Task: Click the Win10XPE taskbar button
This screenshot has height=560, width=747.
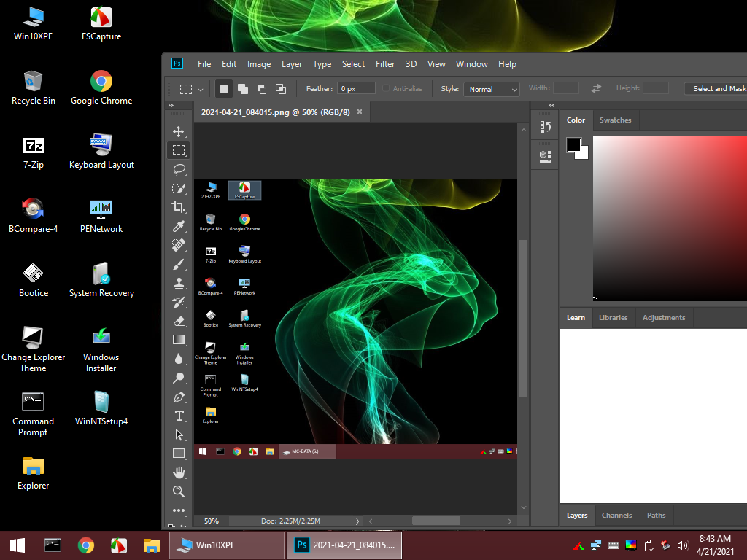Action: pyautogui.click(x=227, y=545)
